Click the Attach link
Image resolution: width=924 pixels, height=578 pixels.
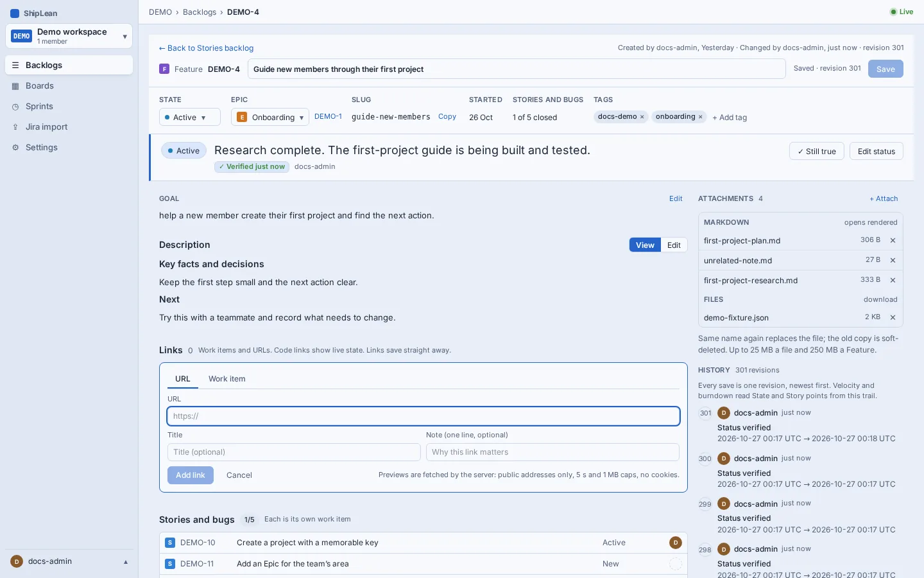click(884, 198)
